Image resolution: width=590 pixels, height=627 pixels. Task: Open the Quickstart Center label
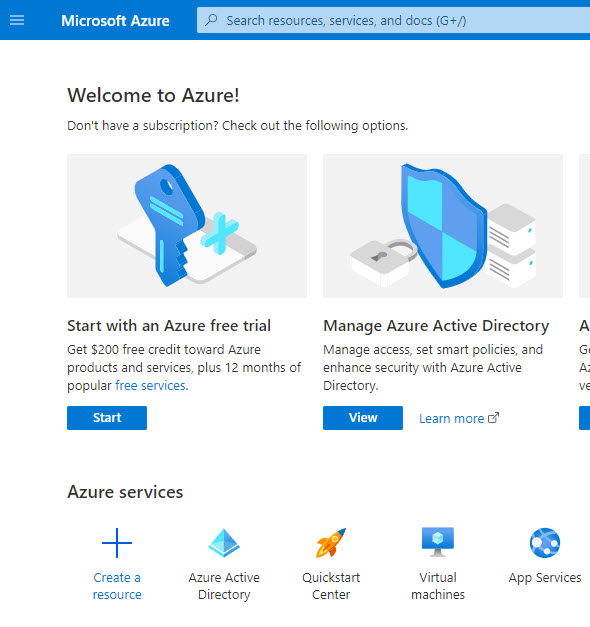331,586
